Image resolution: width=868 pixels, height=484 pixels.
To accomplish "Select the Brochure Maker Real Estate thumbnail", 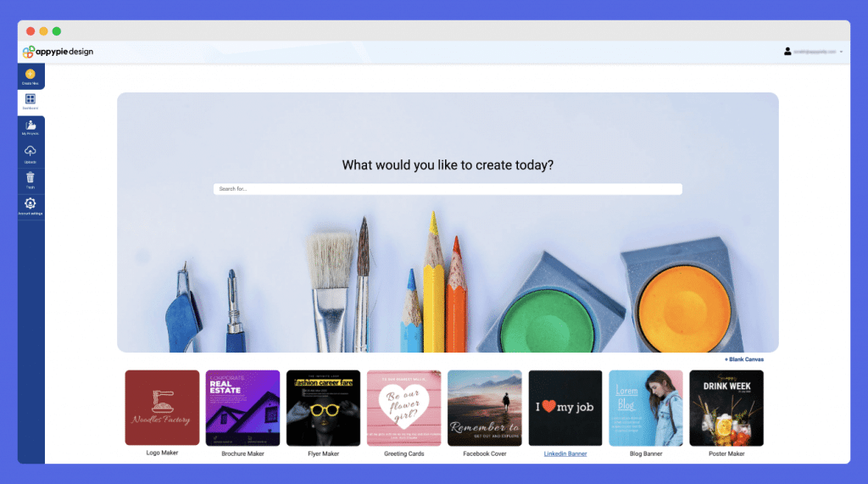I will [242, 408].
